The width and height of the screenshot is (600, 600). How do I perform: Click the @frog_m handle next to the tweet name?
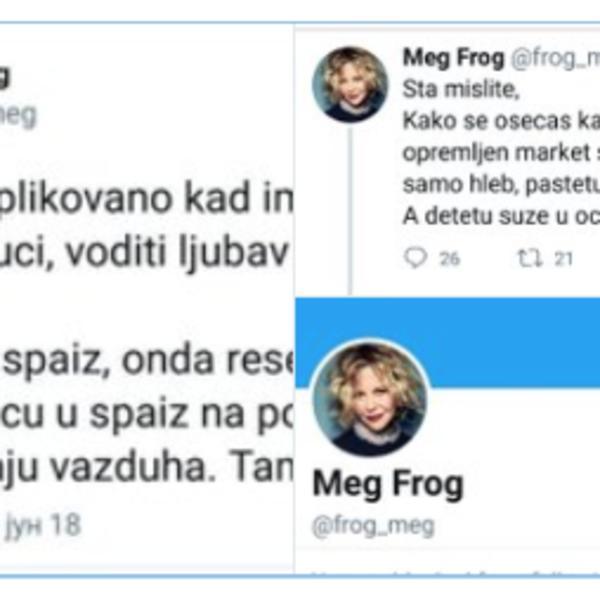point(555,59)
